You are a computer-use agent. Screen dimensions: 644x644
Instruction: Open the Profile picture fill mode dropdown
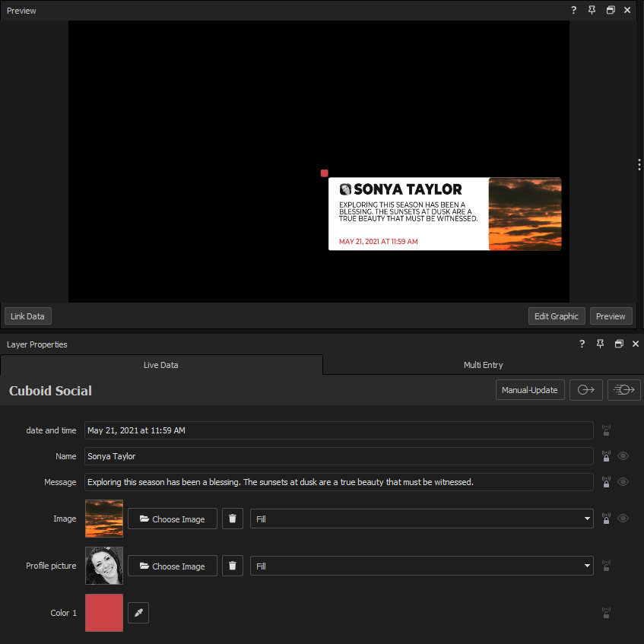point(422,566)
